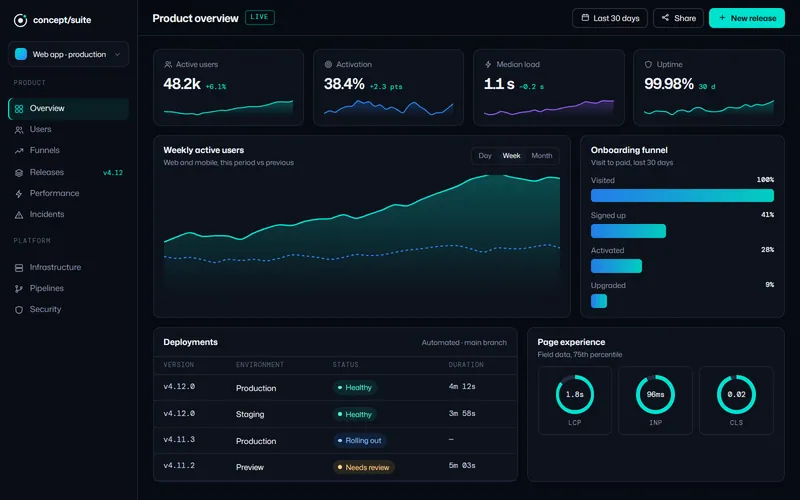This screenshot has width=800, height=500.
Task: Switch chart to Week view
Action: tap(511, 156)
